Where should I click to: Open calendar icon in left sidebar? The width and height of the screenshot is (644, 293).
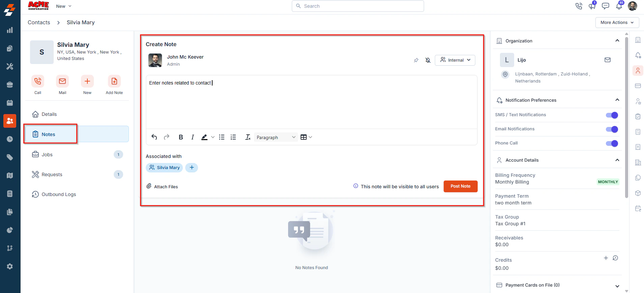10,103
